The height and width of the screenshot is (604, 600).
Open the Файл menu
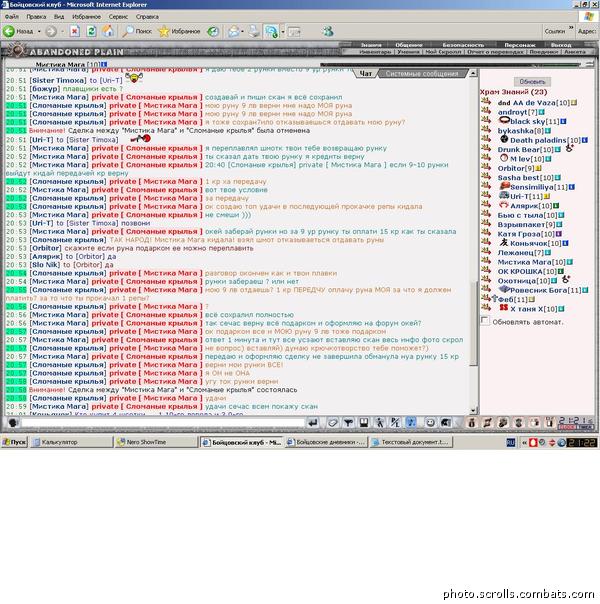12,17
